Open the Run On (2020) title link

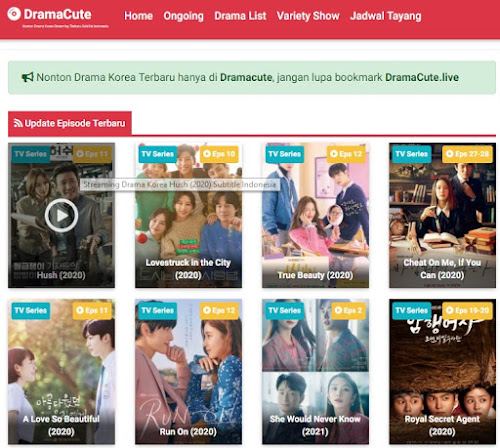click(x=188, y=432)
